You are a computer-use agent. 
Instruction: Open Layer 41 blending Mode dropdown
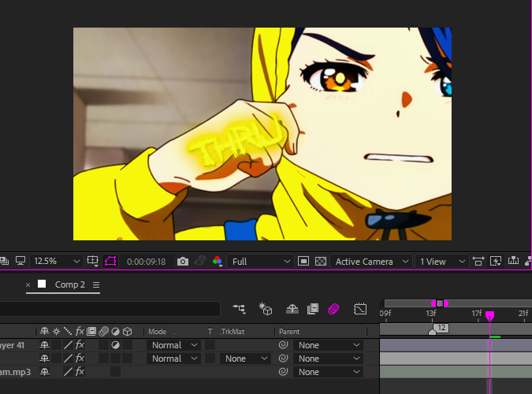[x=173, y=345]
